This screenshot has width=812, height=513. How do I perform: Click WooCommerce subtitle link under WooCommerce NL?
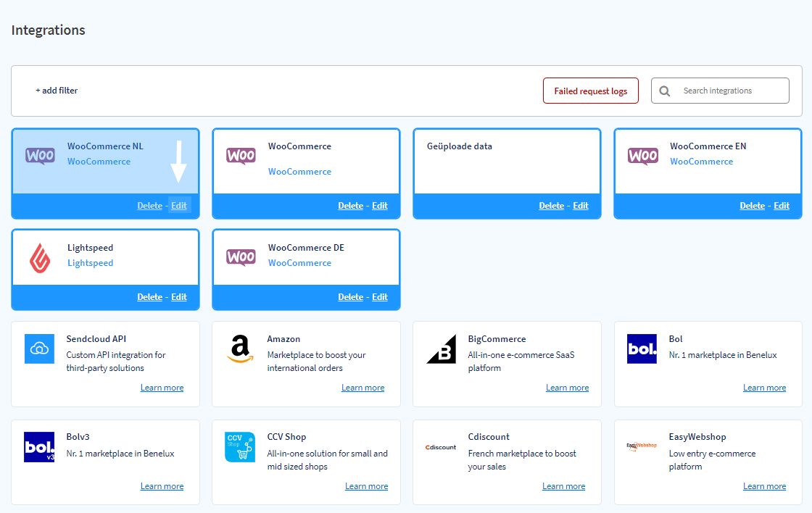pyautogui.click(x=99, y=162)
